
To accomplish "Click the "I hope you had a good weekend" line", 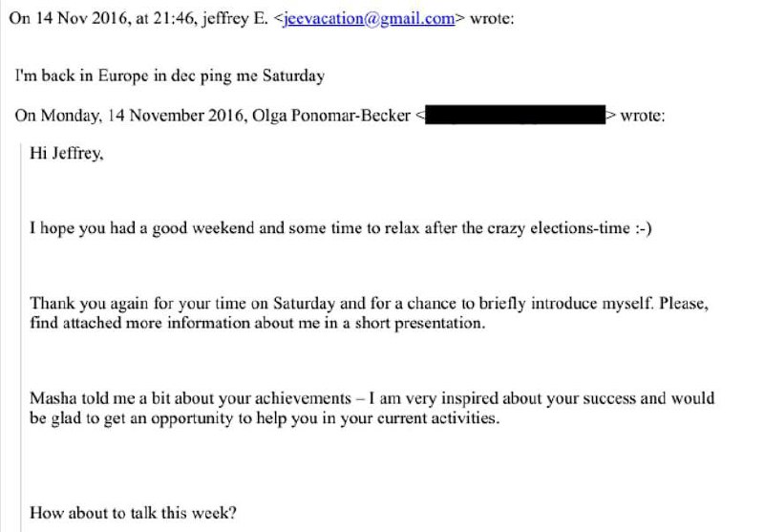I will click(x=191, y=230).
